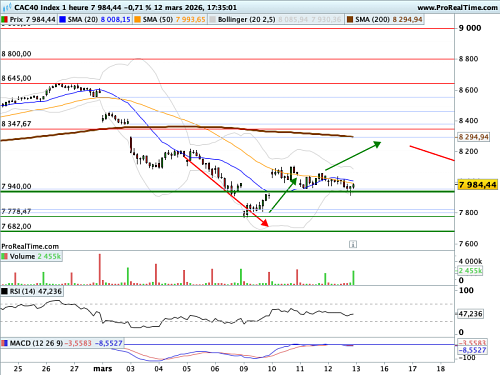
Task: Click the Volume legend color icon
Action: point(5,256)
